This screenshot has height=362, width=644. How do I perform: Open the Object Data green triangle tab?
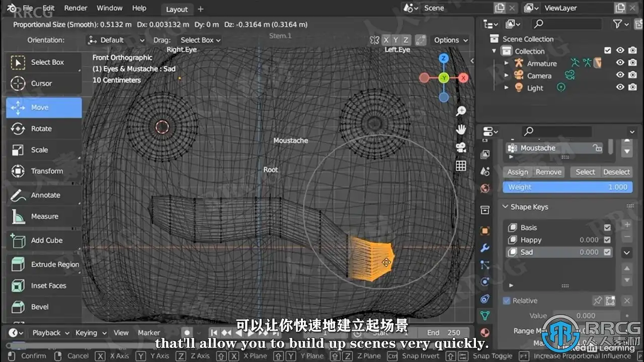click(485, 316)
